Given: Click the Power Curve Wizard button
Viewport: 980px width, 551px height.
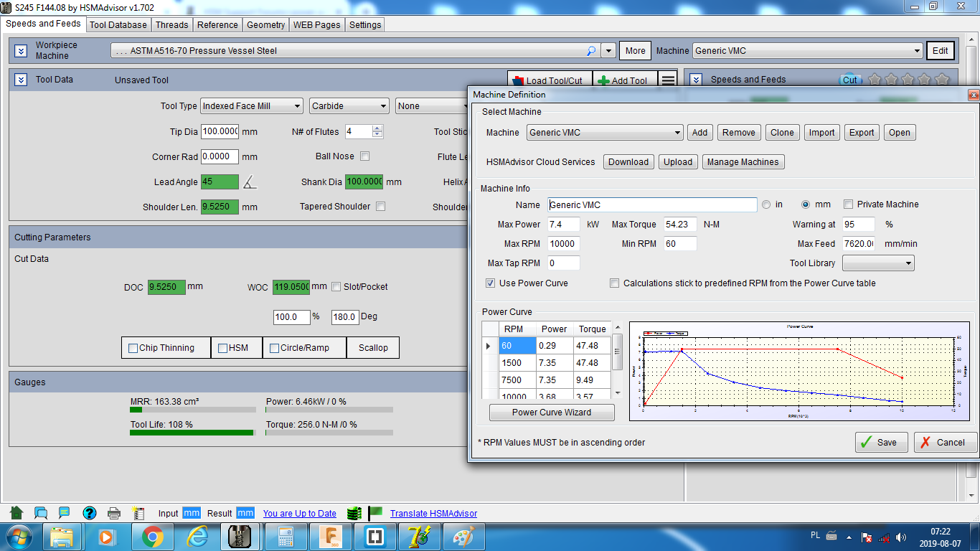Looking at the screenshot, I should [552, 413].
